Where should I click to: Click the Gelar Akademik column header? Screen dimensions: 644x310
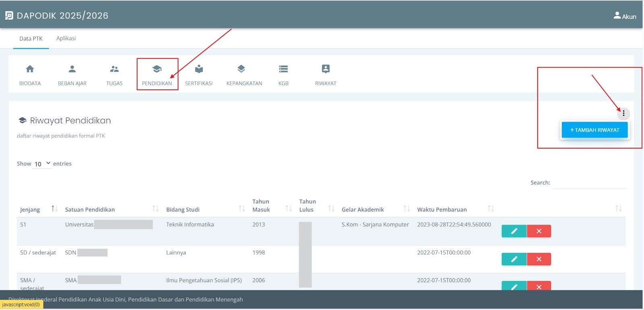[x=363, y=210]
